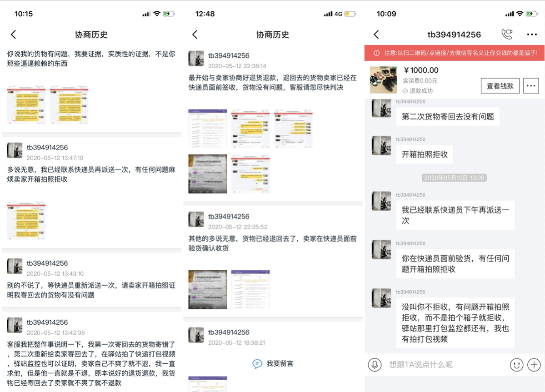545x392 pixels.
Task: Open package photo under 22:35:52 message
Action: (x=208, y=290)
